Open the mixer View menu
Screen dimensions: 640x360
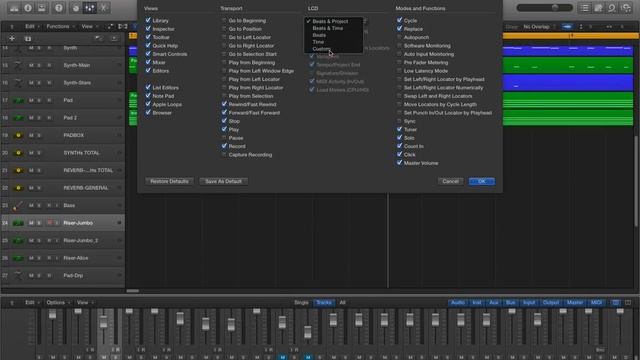pos(84,302)
